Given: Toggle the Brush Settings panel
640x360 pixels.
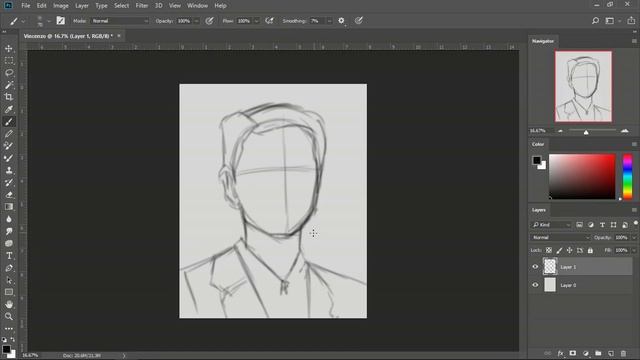Looking at the screenshot, I should coord(60,21).
